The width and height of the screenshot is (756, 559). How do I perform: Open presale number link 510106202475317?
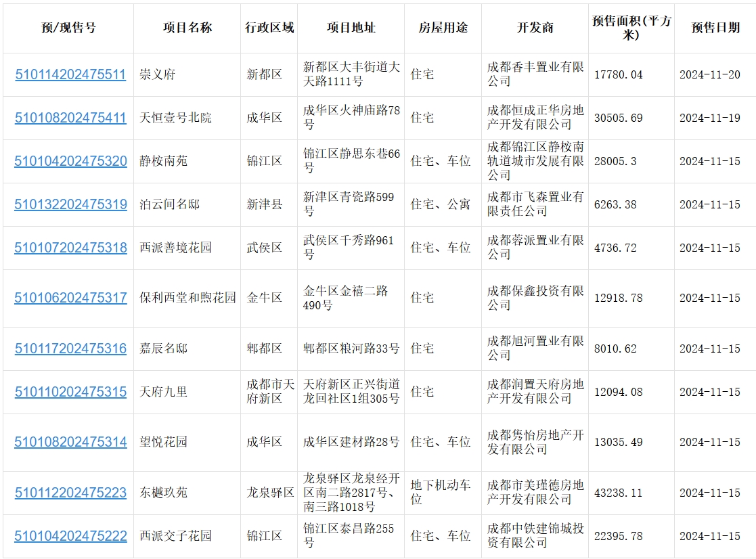(70, 298)
